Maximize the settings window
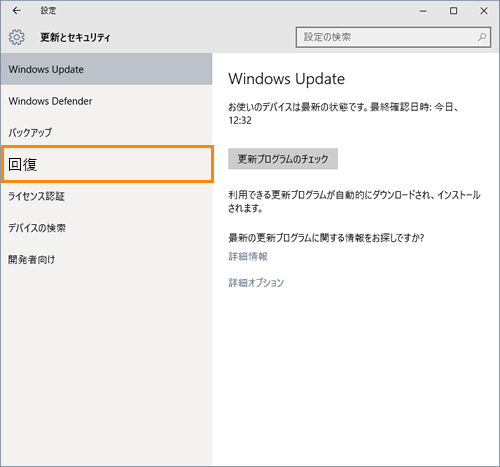Viewport: 500px width, 467px height. tap(453, 11)
